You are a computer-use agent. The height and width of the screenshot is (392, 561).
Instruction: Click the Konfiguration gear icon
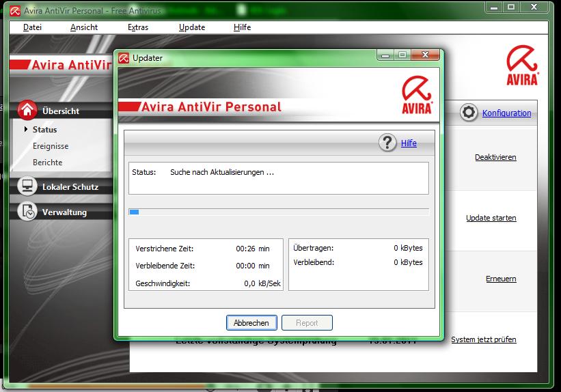(469, 112)
